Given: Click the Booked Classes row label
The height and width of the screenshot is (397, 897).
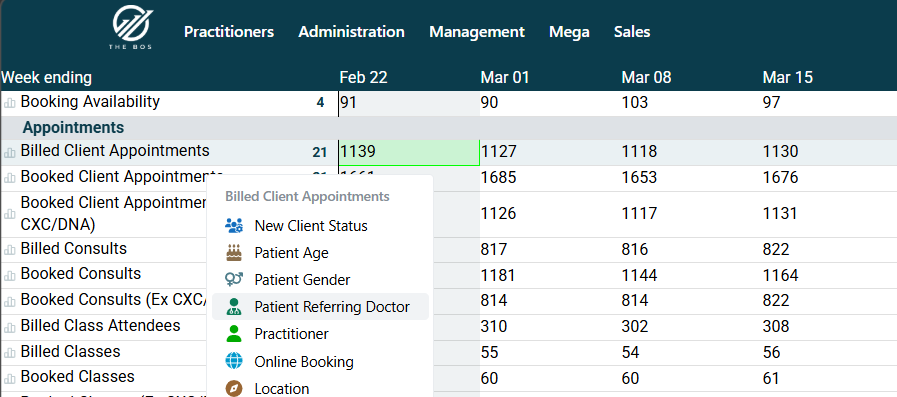Looking at the screenshot, I should (x=77, y=376).
